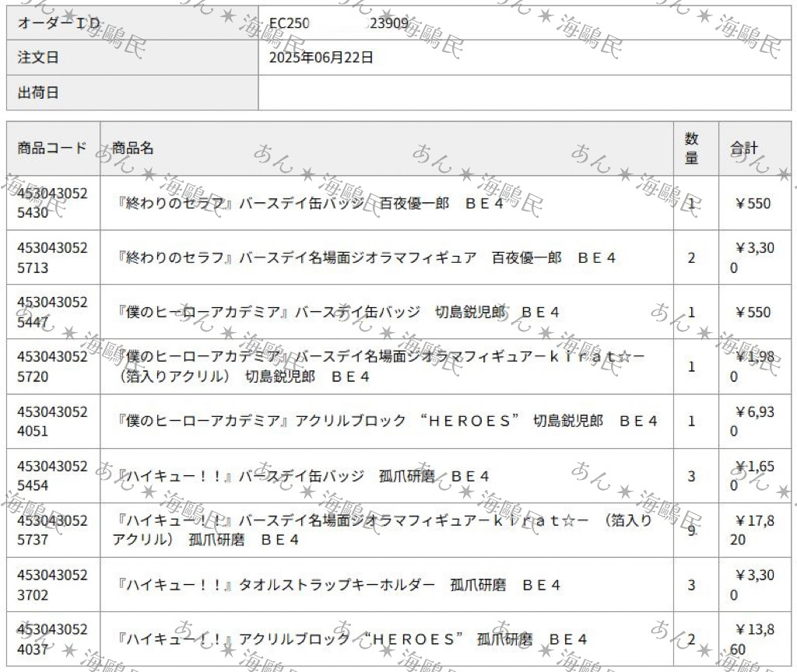
Task: Select product code 4530430525454
Action: (52, 475)
